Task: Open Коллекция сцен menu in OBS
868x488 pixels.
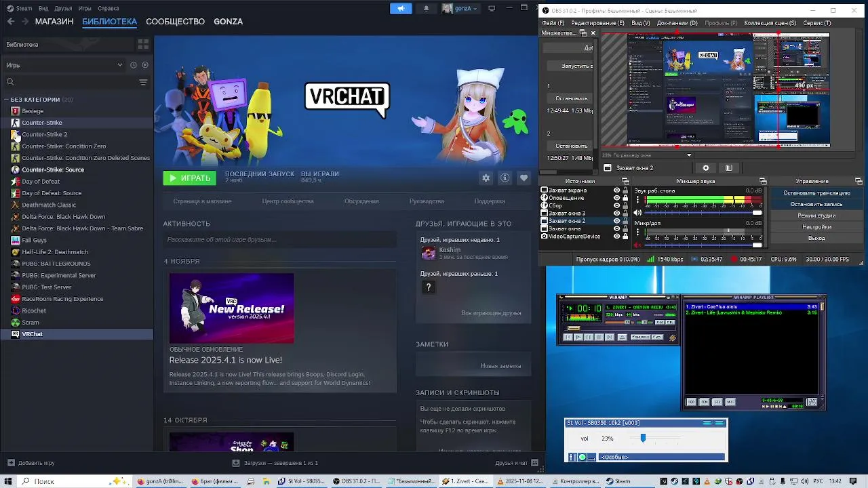Action: tap(770, 23)
